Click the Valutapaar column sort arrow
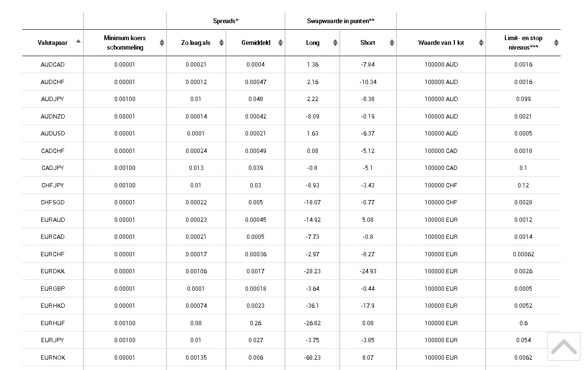This screenshot has width=588, height=370. [x=78, y=42]
